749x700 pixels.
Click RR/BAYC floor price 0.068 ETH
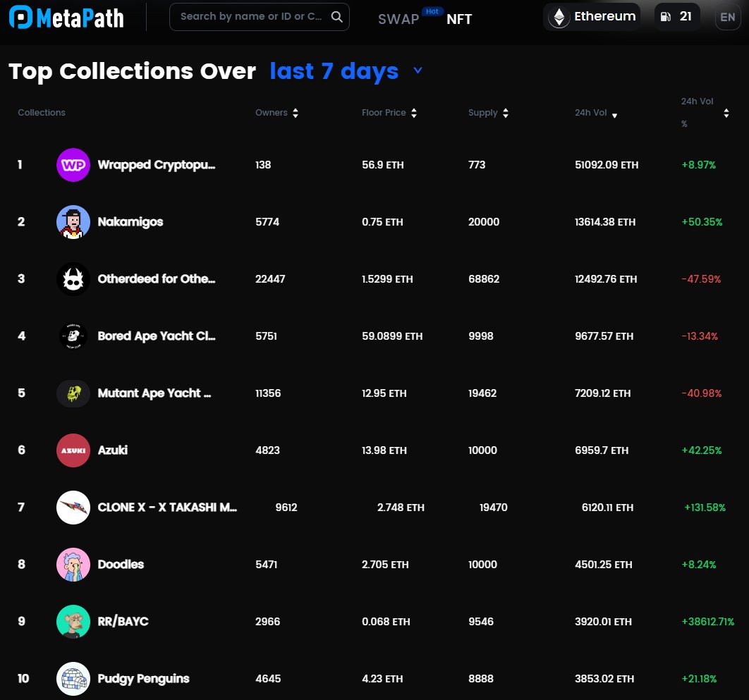[x=386, y=622]
